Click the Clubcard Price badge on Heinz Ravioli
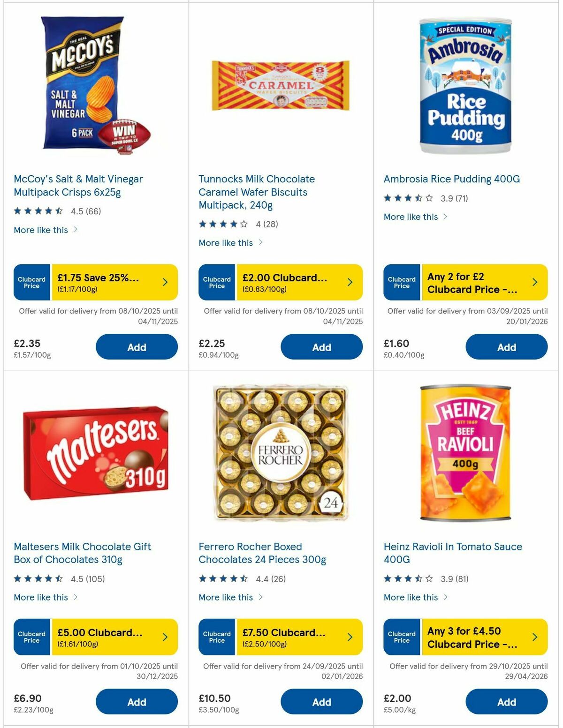The height and width of the screenshot is (728, 563). click(x=402, y=637)
